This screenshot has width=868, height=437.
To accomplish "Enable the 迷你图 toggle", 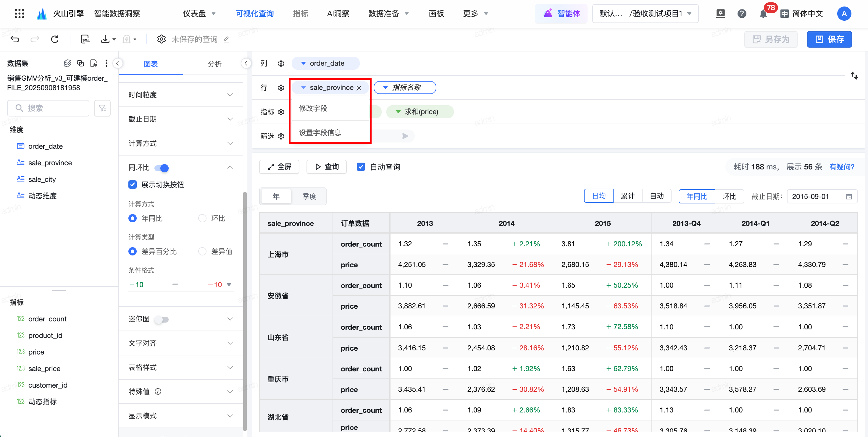I will pos(162,319).
